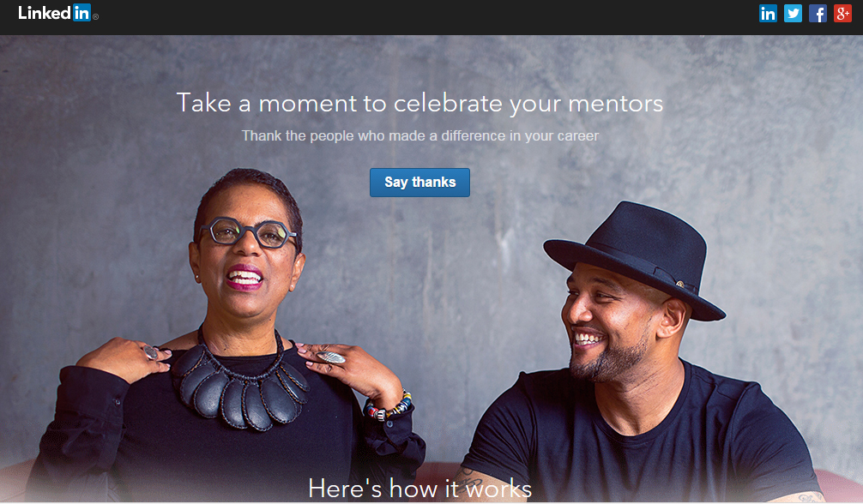Select the "Thank the people" subtitle text
Screen dimensions: 863x504
(419, 135)
